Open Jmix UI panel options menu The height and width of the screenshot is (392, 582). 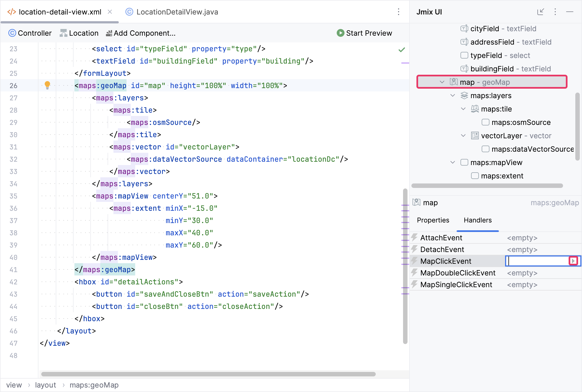point(555,12)
